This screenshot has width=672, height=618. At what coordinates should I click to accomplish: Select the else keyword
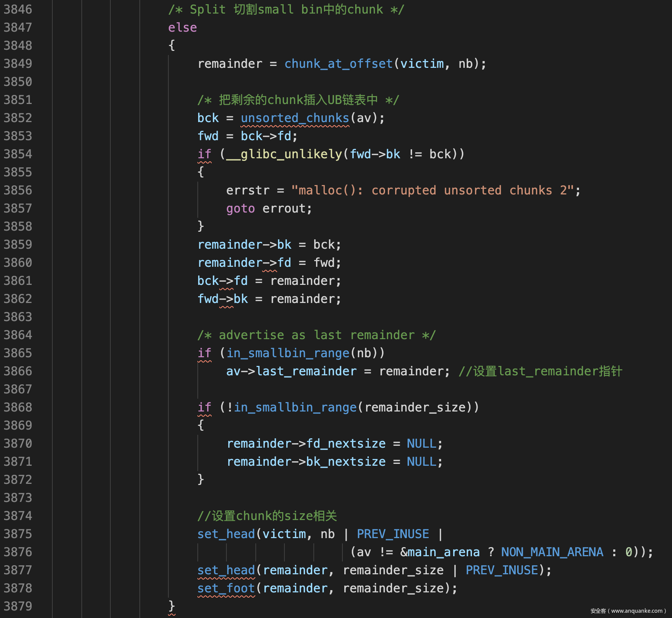point(182,28)
